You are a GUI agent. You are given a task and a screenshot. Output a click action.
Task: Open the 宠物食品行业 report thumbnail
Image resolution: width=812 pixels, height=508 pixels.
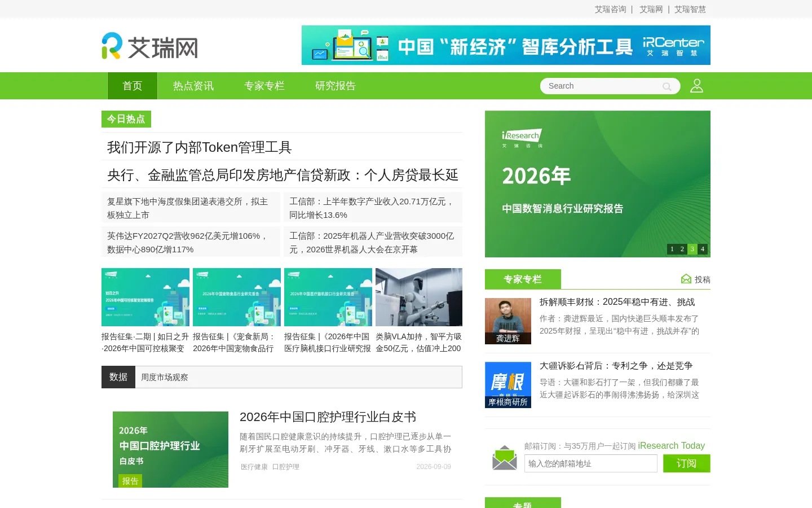[237, 297]
